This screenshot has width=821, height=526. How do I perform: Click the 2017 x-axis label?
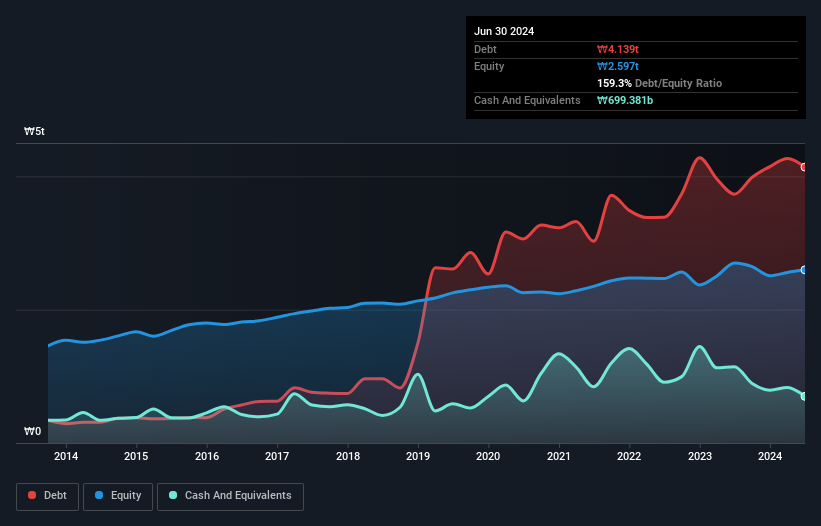277,456
